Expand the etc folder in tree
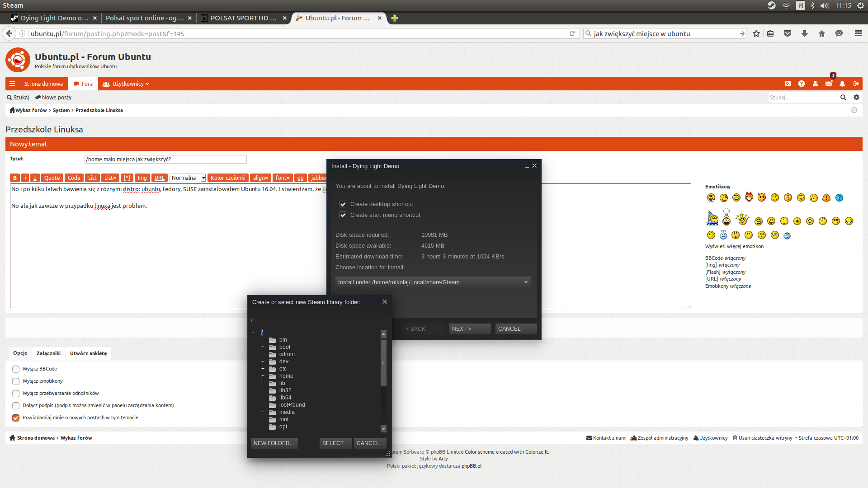 [x=263, y=369]
